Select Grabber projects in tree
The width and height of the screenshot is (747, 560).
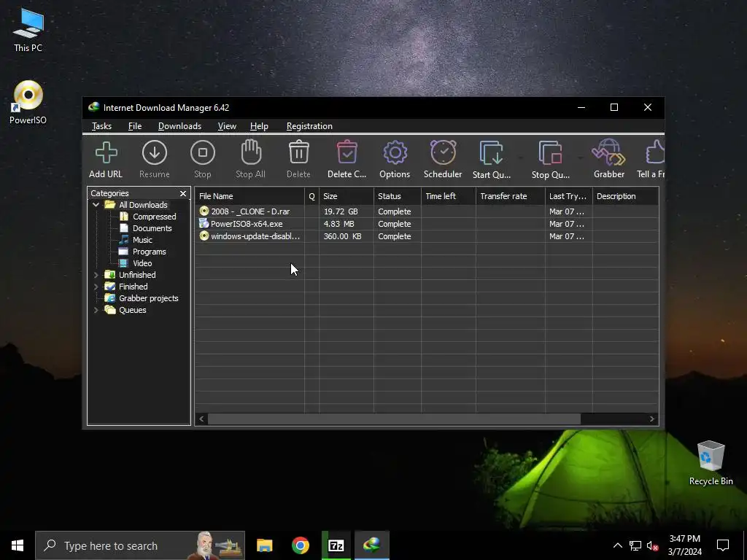tap(148, 298)
